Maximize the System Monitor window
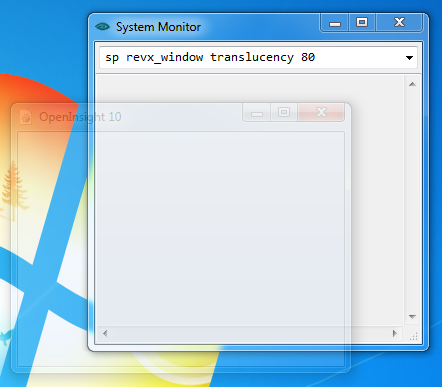This screenshot has width=442, height=387. (x=362, y=23)
